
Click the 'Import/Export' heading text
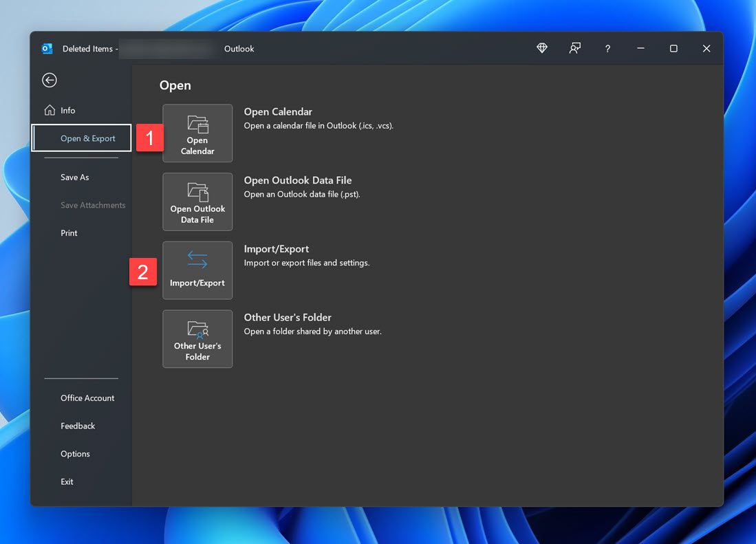(277, 249)
